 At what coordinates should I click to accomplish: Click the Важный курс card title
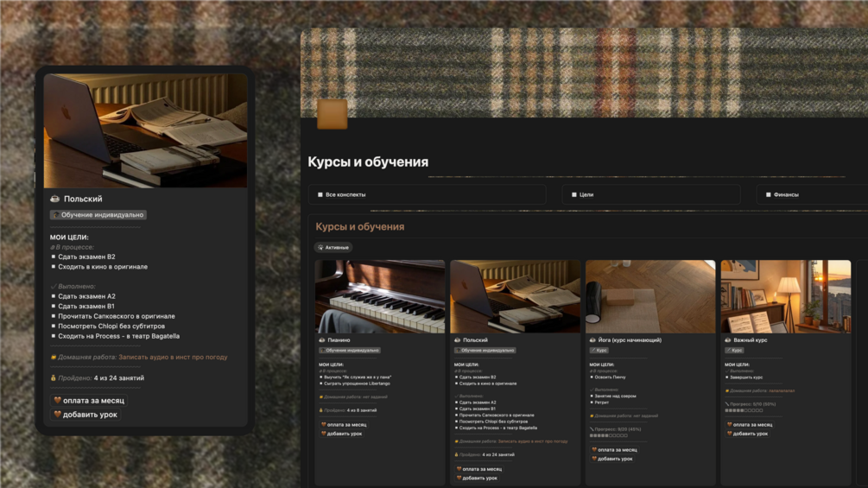tap(750, 340)
